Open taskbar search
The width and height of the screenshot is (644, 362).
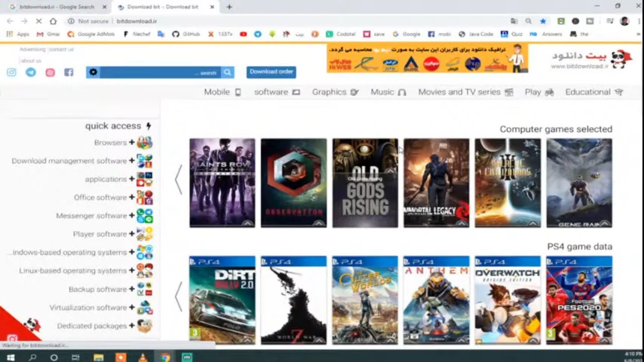click(x=33, y=357)
